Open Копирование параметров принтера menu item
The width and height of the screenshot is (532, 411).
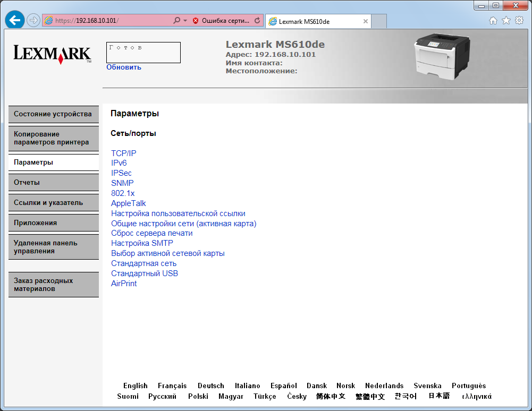54,139
